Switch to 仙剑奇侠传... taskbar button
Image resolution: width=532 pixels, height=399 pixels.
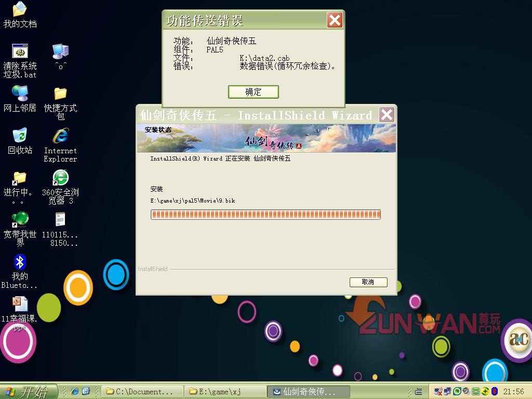(x=308, y=392)
